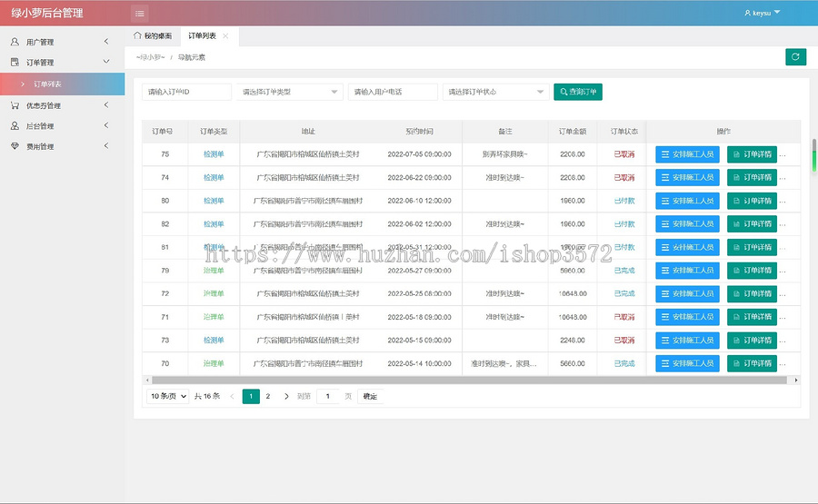Assign workers for order 74

point(688,177)
